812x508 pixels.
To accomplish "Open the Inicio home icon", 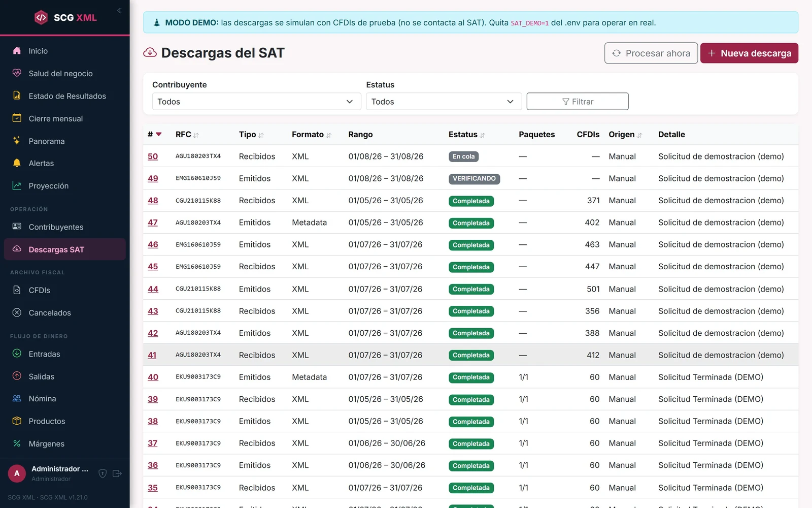I will (17, 51).
